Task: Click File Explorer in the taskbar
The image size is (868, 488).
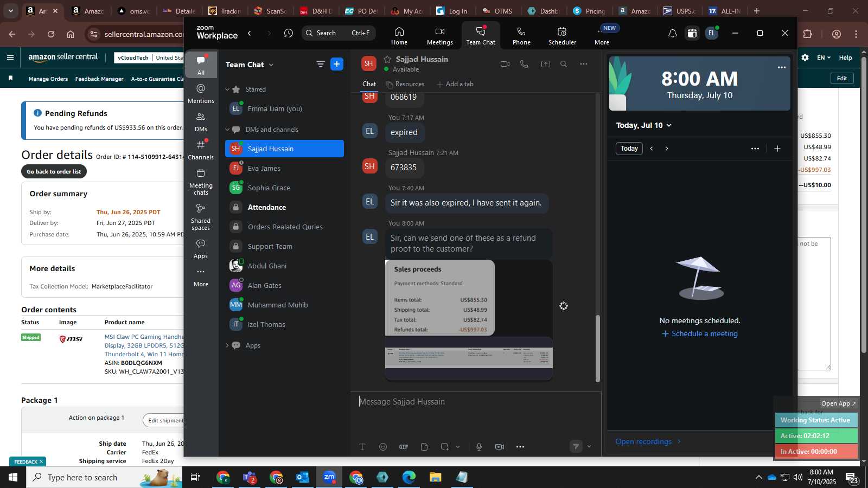Action: [435, 477]
